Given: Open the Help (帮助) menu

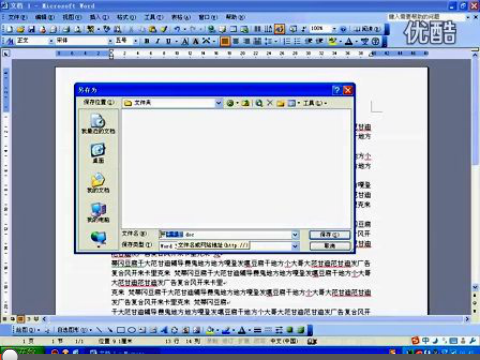Looking at the screenshot, I should coord(235,17).
